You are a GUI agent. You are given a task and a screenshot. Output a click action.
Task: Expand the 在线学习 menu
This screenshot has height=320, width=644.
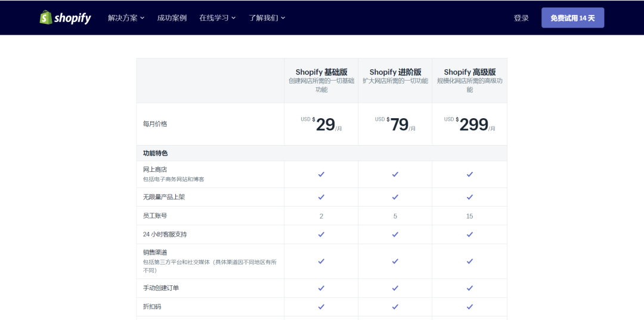point(217,18)
